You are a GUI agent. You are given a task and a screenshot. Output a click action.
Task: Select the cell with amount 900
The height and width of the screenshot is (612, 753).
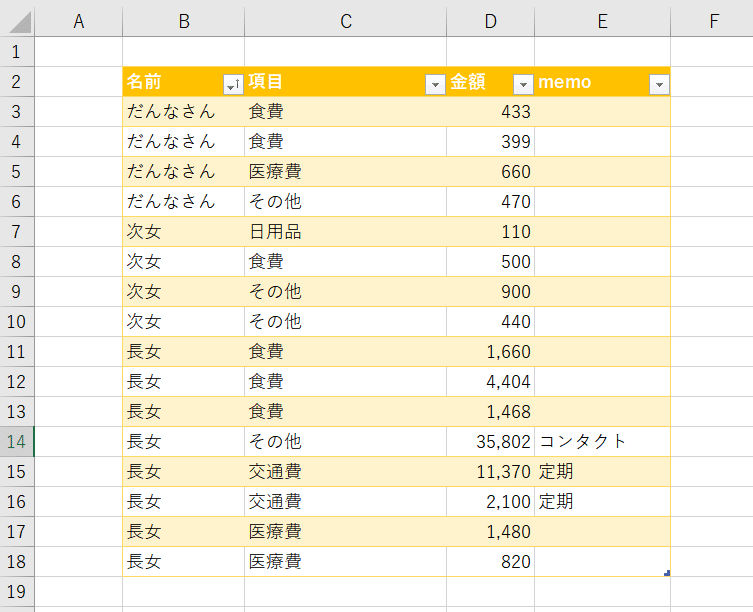(490, 292)
